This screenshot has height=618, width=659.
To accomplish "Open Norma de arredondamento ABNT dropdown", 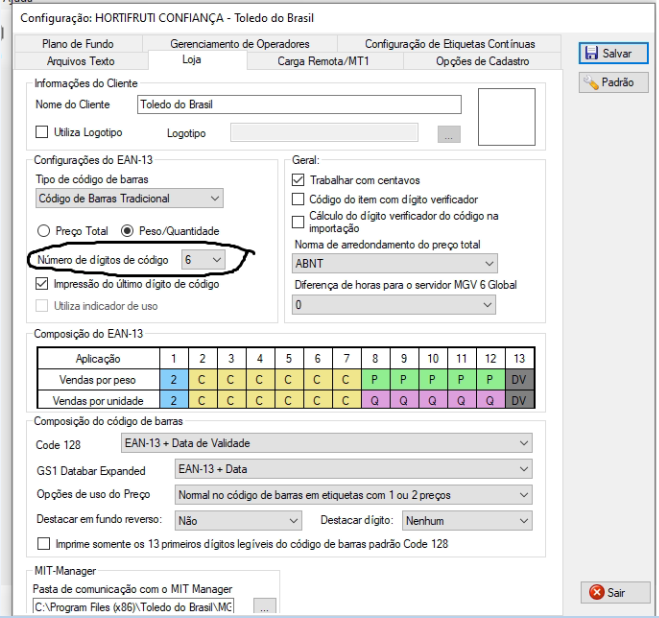I will click(x=395, y=264).
